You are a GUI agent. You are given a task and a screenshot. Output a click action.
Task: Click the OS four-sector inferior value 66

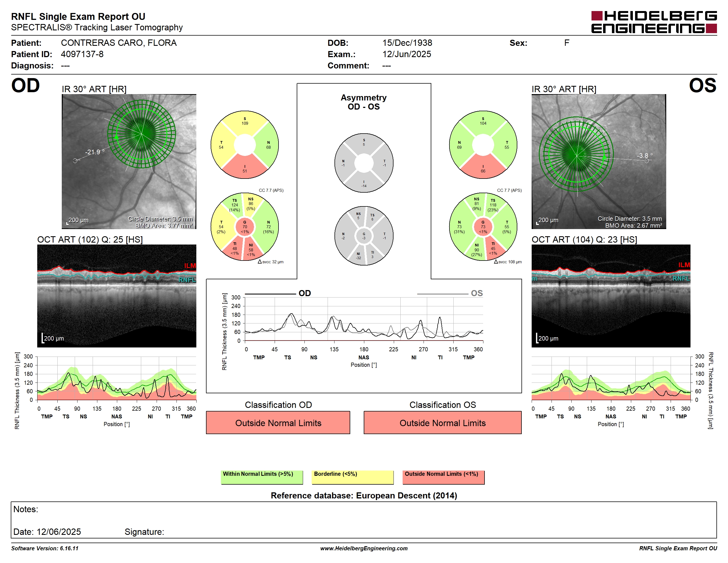click(x=483, y=171)
